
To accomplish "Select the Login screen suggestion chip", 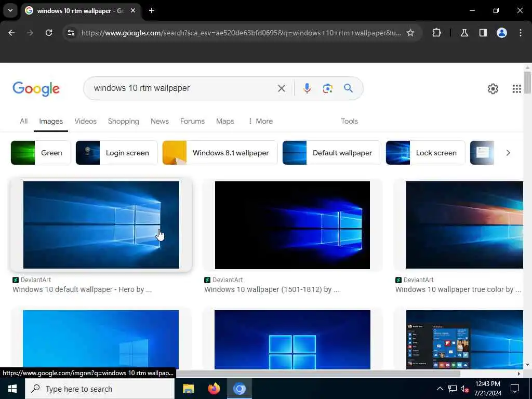I will (x=116, y=153).
